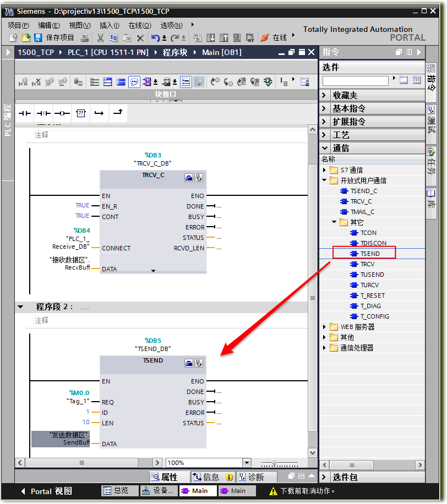Insert an output coil instruction
The width and height of the screenshot is (447, 504).
tap(62, 113)
